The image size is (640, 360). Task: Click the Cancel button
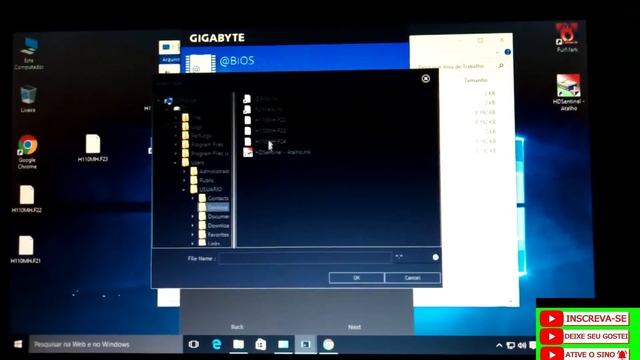coord(412,278)
